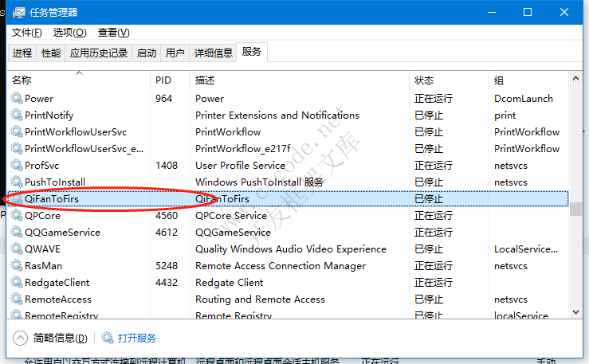The width and height of the screenshot is (589, 364).
Task: Open the 文件(F) menu
Action: pos(26,33)
